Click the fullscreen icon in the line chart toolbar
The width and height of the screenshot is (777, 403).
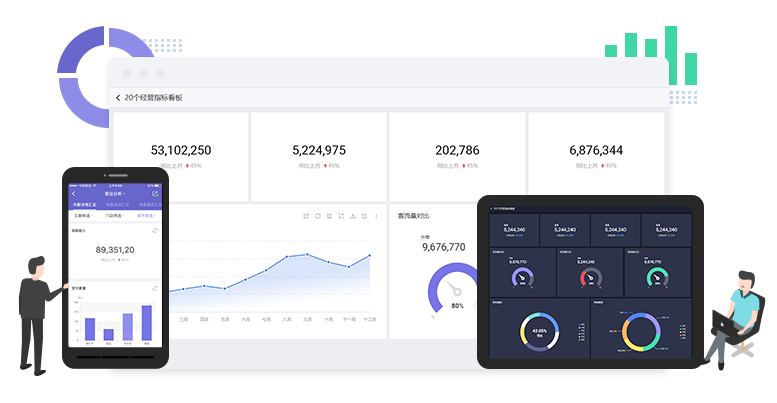pyautogui.click(x=341, y=216)
